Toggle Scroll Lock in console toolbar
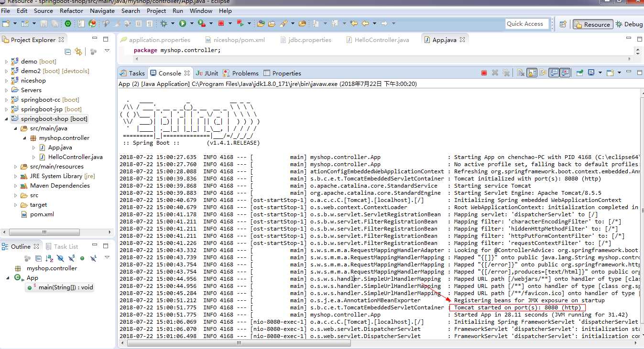 (x=532, y=73)
